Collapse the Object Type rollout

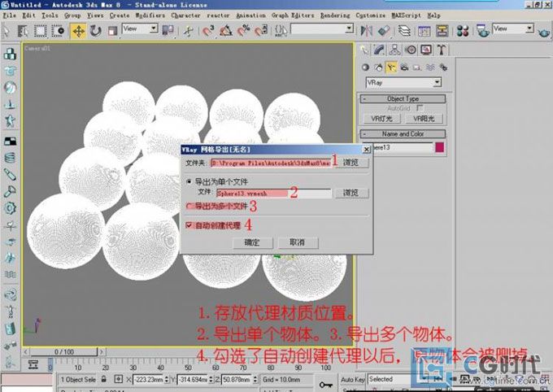(403, 98)
